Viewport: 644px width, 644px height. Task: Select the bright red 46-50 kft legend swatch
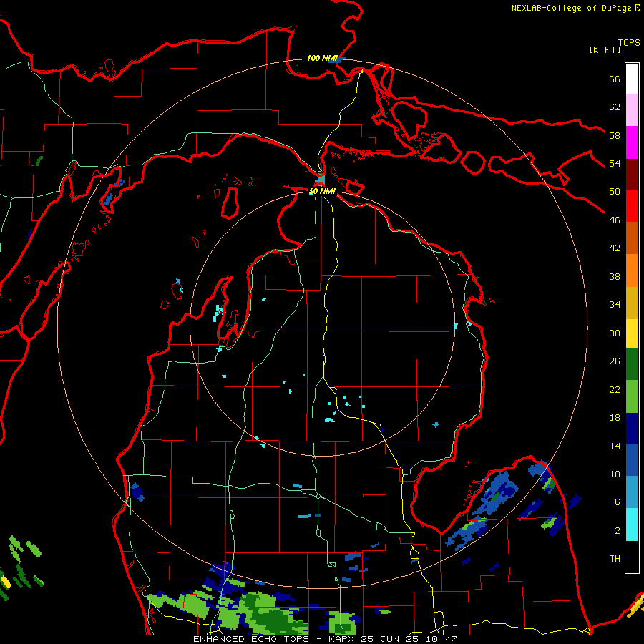click(632, 206)
